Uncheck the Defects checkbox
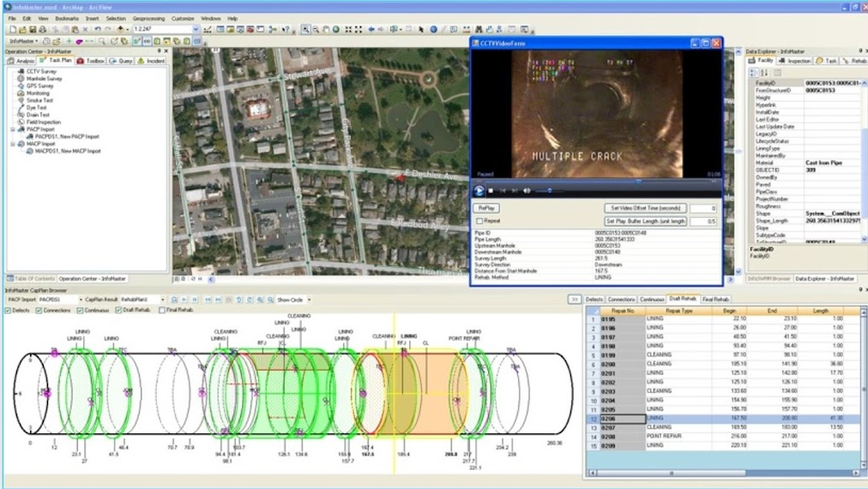 point(8,310)
